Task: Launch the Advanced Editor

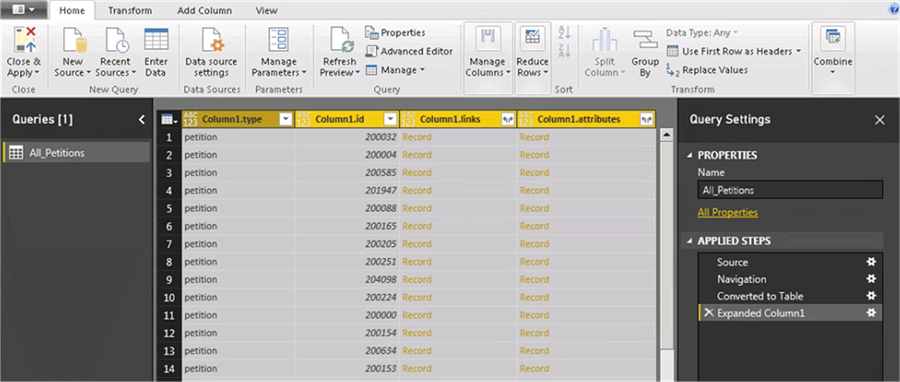Action: point(409,51)
